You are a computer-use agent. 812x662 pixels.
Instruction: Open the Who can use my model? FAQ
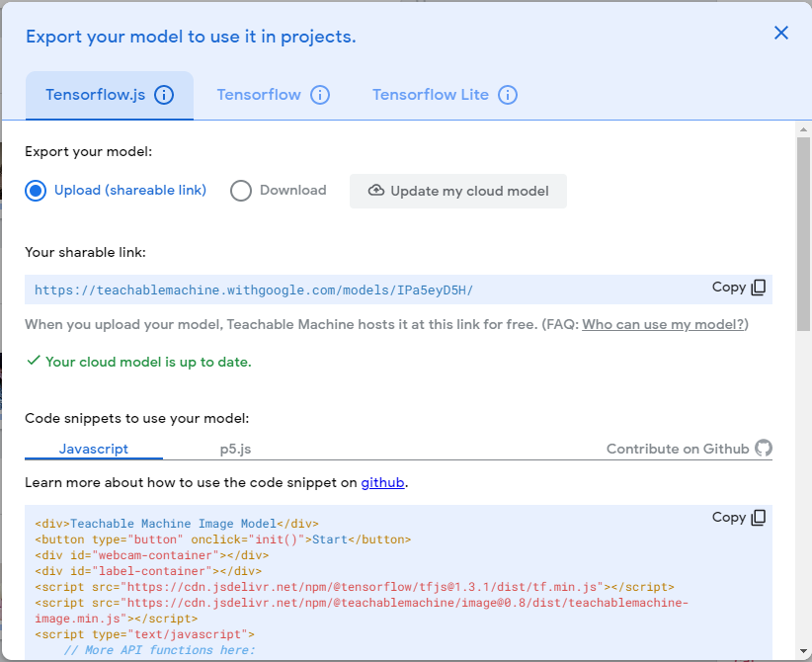pyautogui.click(x=663, y=325)
